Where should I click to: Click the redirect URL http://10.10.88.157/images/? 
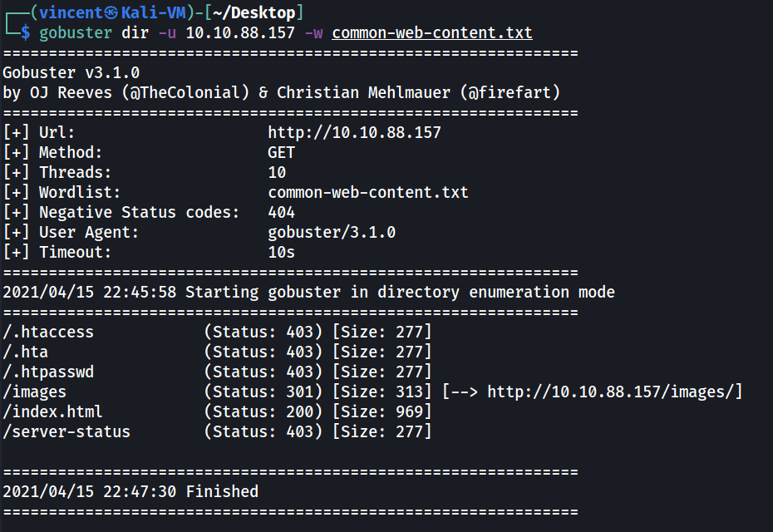(x=614, y=392)
